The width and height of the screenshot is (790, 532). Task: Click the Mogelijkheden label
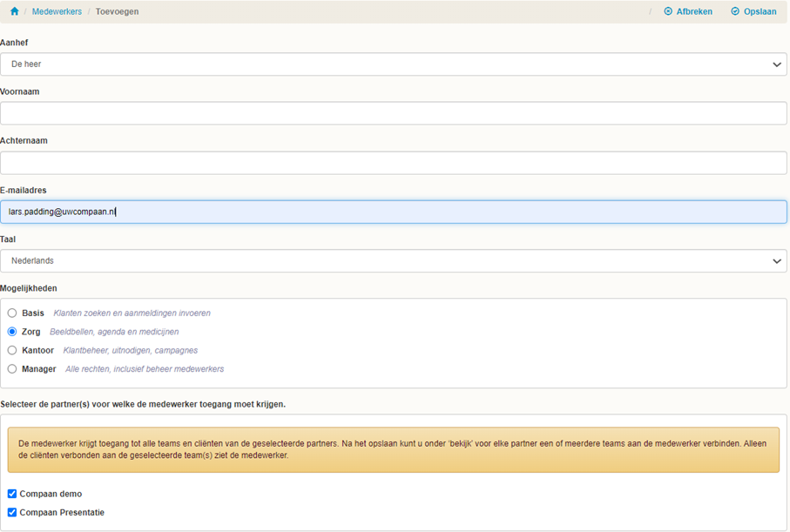coord(29,288)
